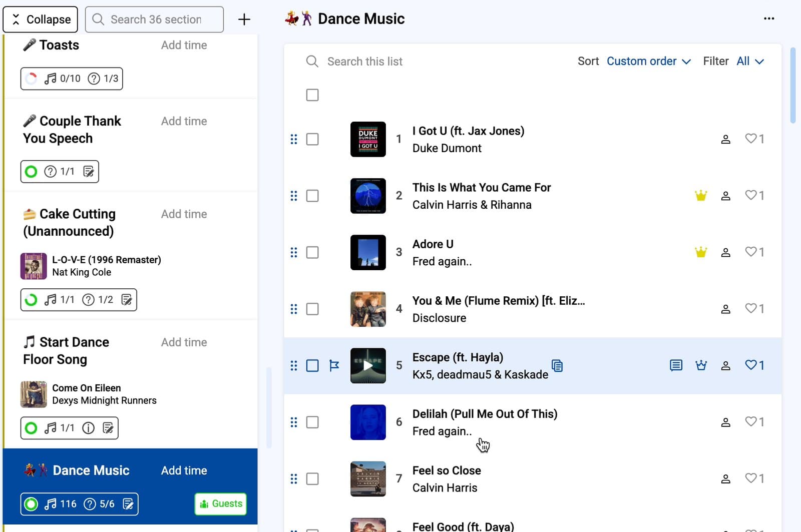Click yellow crown on Adore U
801x532 pixels.
[701, 252]
